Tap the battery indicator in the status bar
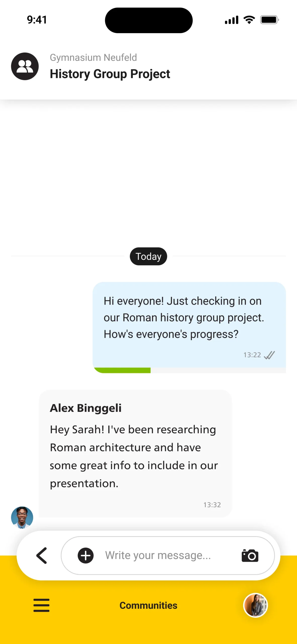This screenshot has width=297, height=644. point(269,19)
